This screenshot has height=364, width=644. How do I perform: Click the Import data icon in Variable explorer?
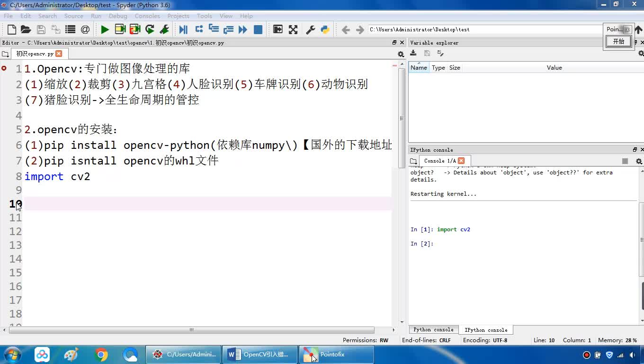tap(413, 54)
